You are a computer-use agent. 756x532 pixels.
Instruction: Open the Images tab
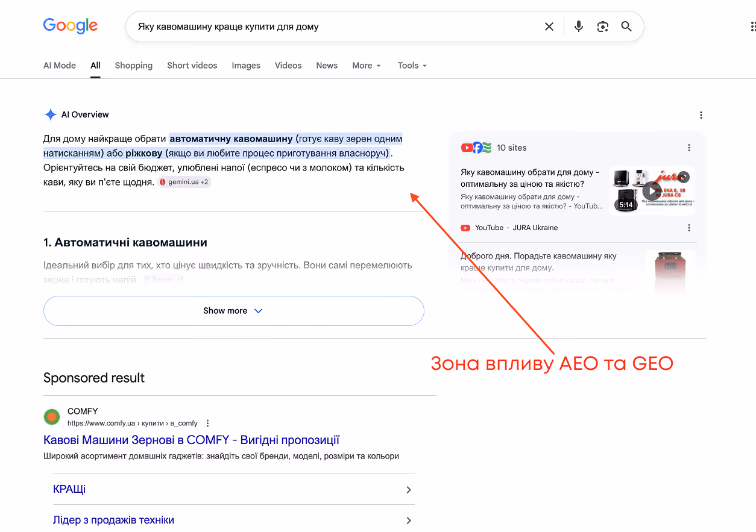pyautogui.click(x=246, y=66)
